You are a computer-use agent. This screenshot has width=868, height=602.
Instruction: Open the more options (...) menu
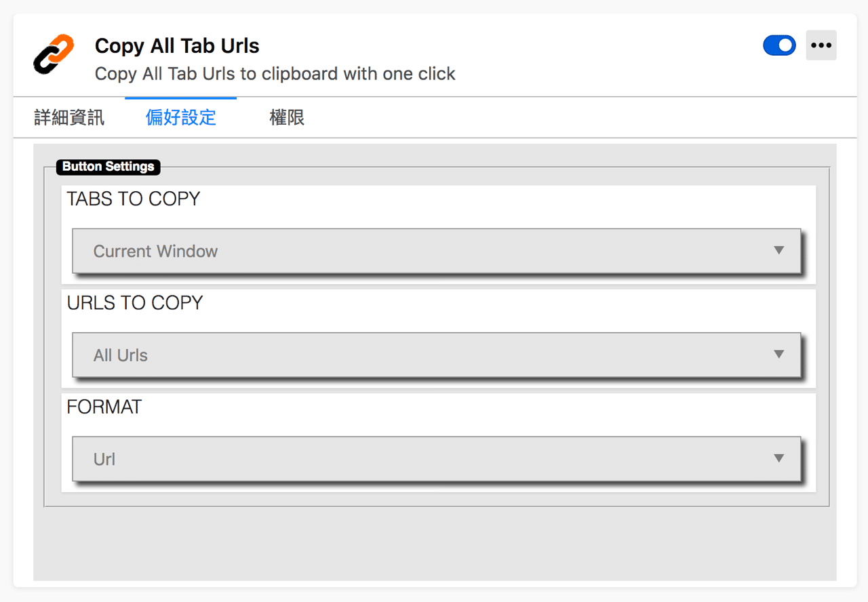[x=821, y=45]
